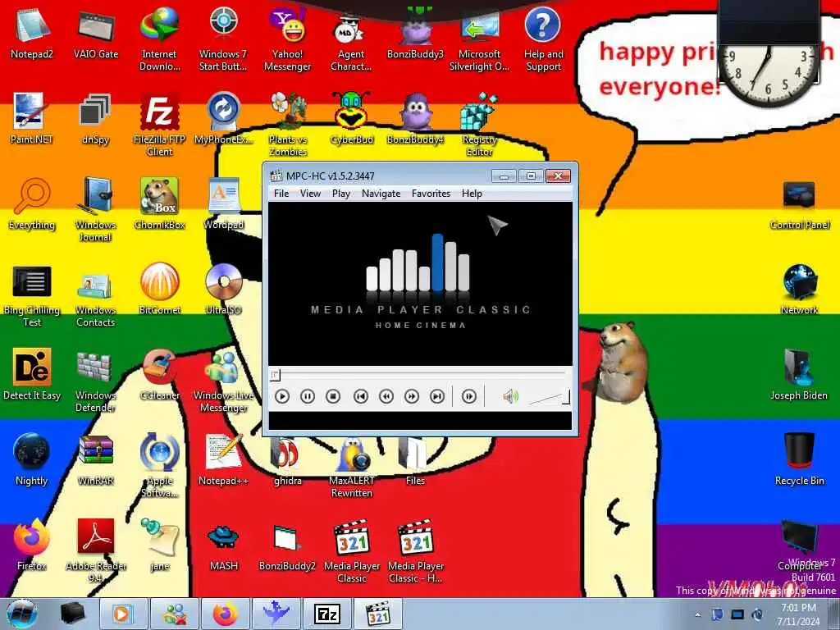
Task: Open the View menu in MPC-HC
Action: pos(310,194)
